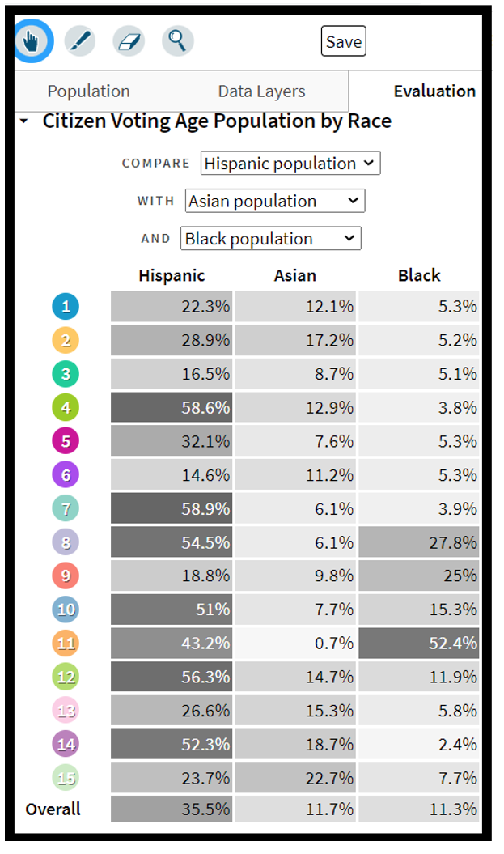Select the eraser tool

click(x=129, y=40)
